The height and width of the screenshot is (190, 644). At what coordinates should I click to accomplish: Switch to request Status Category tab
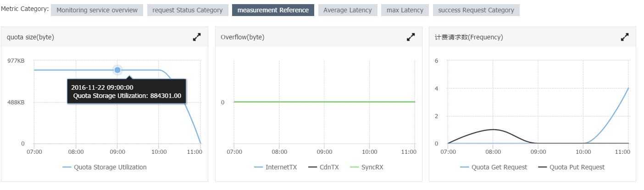(x=188, y=10)
